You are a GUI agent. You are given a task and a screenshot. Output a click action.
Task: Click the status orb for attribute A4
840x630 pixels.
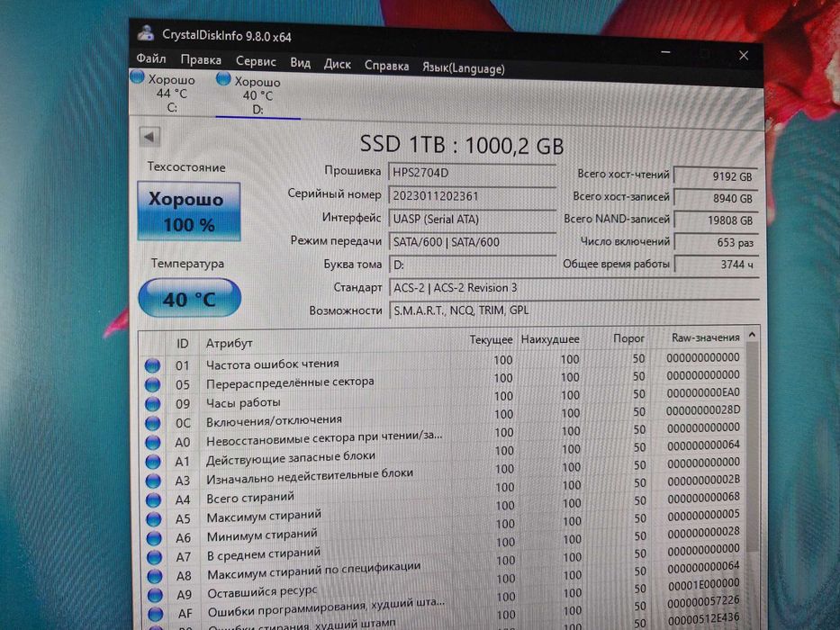click(154, 499)
